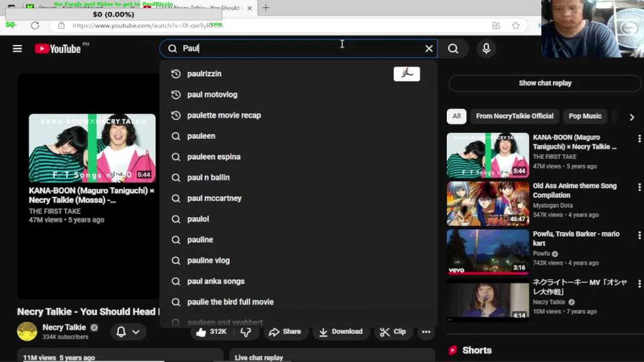Close the Necry Talkie browser tab
This screenshot has height=362, width=644.
coord(250,8)
